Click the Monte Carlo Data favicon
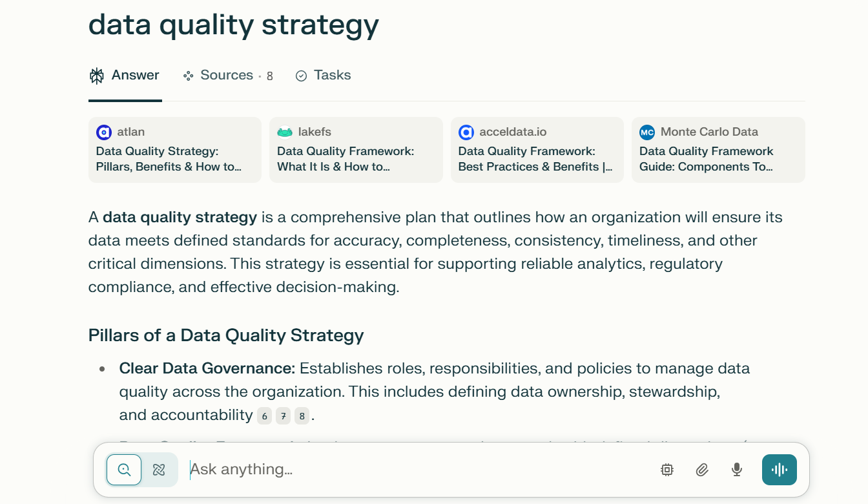 coord(647,132)
